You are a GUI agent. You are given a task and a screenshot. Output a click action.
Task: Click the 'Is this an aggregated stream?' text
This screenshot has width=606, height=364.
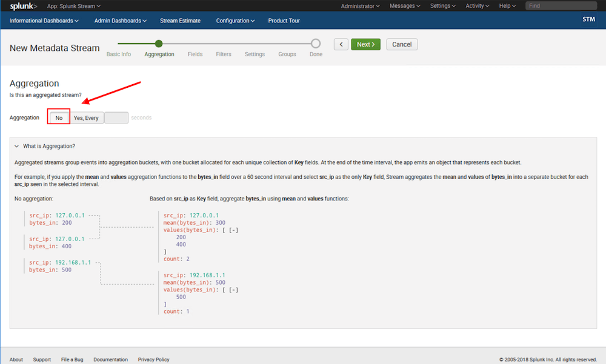pyautogui.click(x=45, y=94)
